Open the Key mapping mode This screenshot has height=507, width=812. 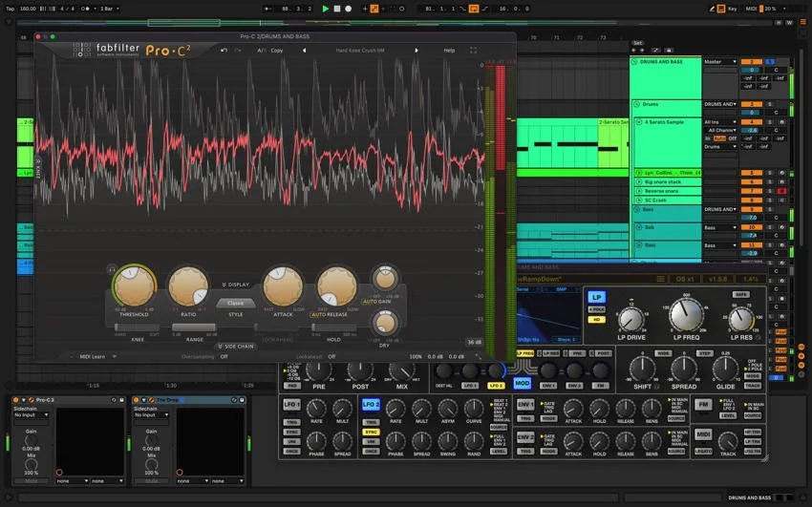(733, 9)
